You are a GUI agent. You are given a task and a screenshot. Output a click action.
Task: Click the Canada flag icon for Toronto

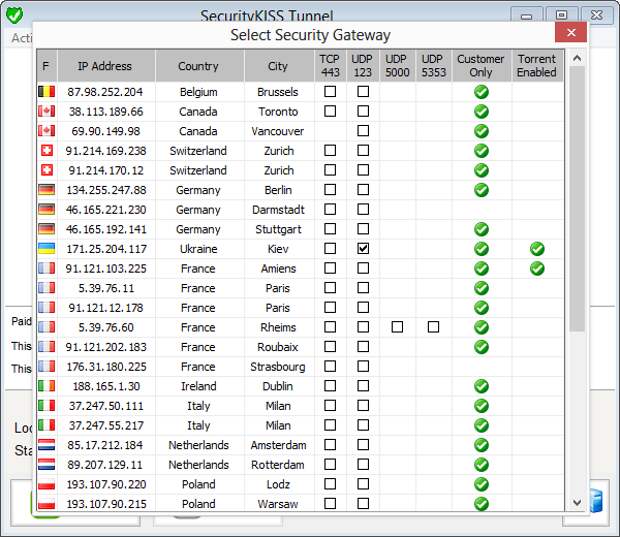coord(46,112)
